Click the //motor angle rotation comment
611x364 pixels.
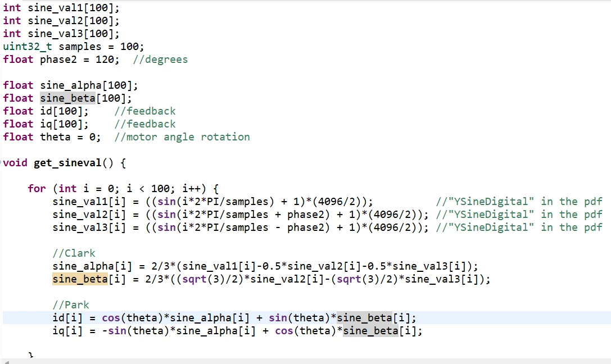[x=182, y=137]
